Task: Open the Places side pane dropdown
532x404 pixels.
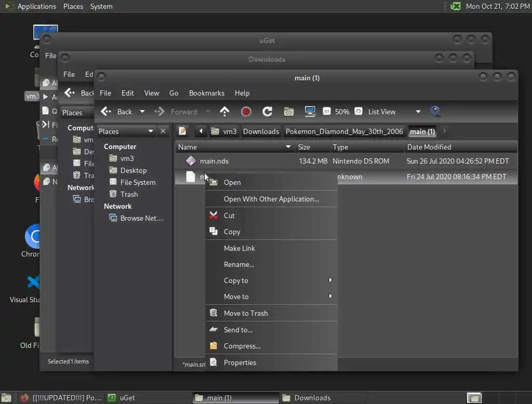Action: coord(126,131)
